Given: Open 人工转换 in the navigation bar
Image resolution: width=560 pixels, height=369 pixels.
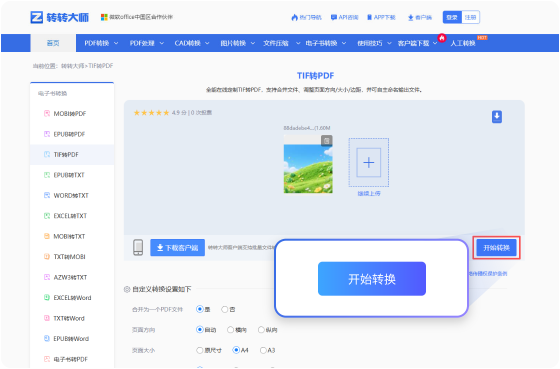Looking at the screenshot, I should click(x=463, y=43).
